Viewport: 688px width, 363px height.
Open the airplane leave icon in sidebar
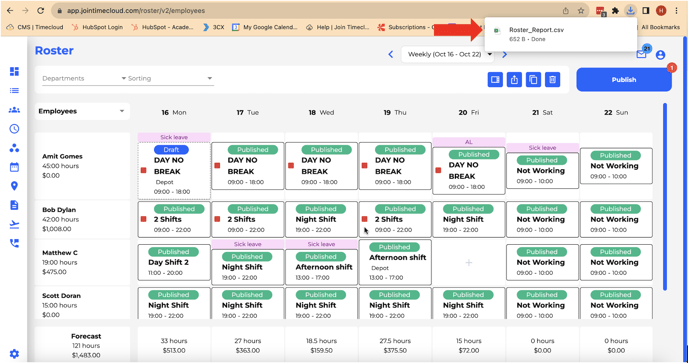(14, 224)
